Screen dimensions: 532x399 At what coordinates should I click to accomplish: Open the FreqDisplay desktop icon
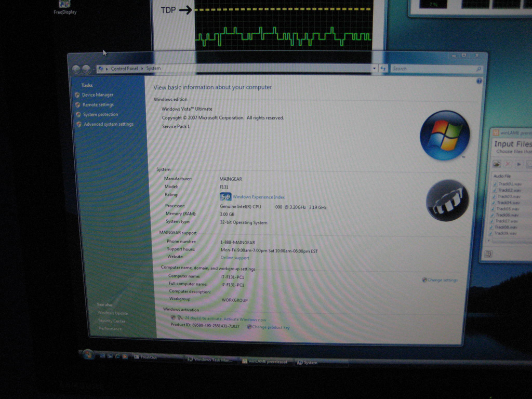pos(65,7)
